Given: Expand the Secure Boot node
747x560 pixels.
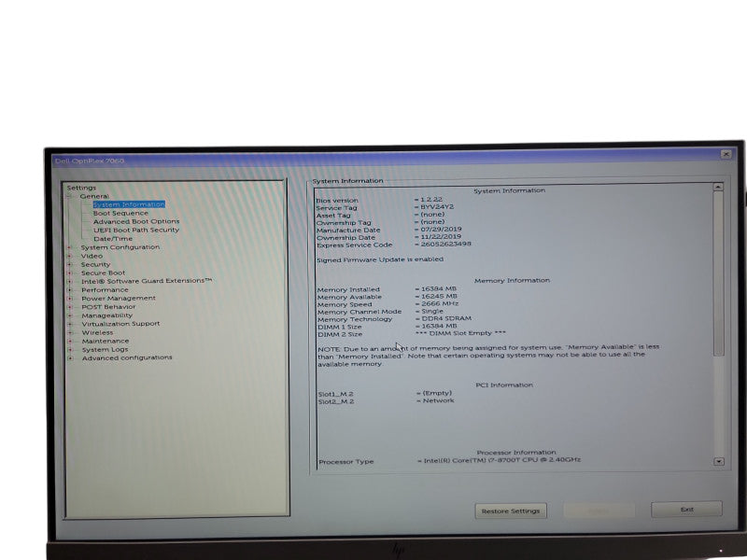Looking at the screenshot, I should click(69, 273).
